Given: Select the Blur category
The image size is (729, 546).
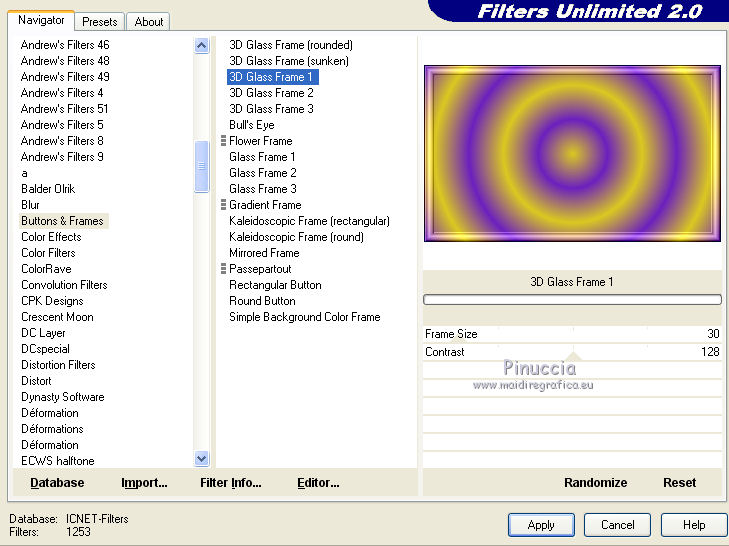Looking at the screenshot, I should (30, 205).
